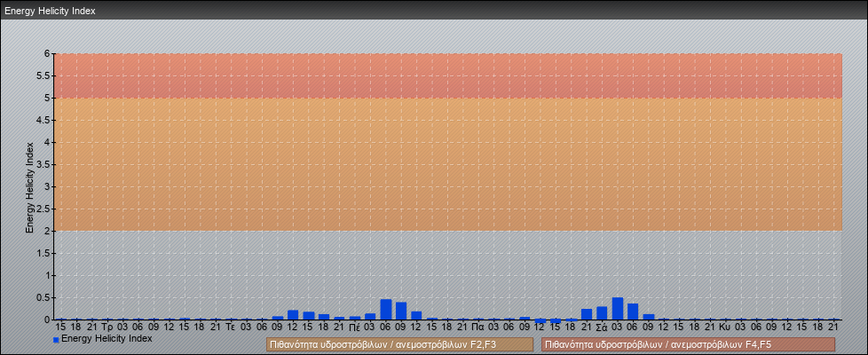The height and width of the screenshot is (355, 868).
Task: Click the Πα day label on the x-axis
Action: coord(478,327)
